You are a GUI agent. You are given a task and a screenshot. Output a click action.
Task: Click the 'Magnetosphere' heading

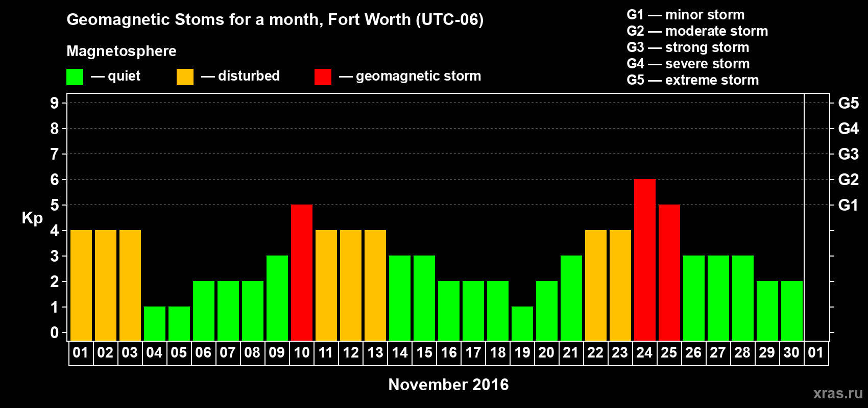[x=122, y=51]
